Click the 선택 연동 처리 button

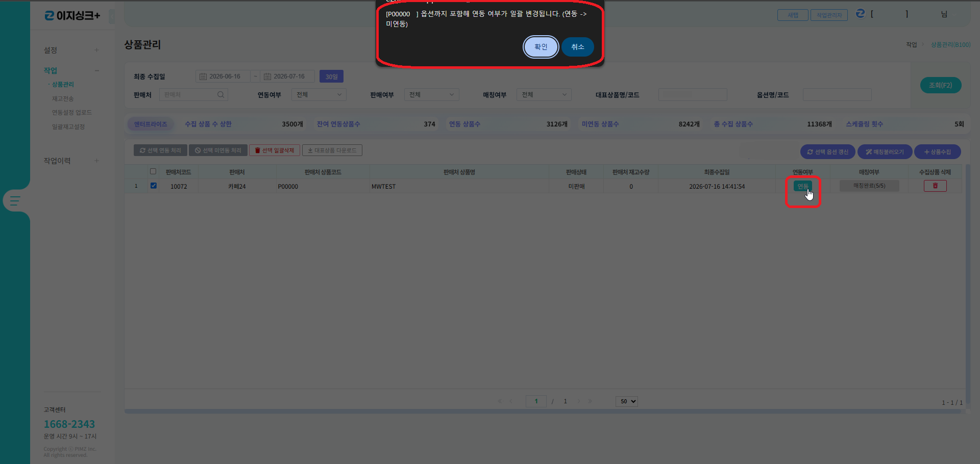(x=160, y=150)
